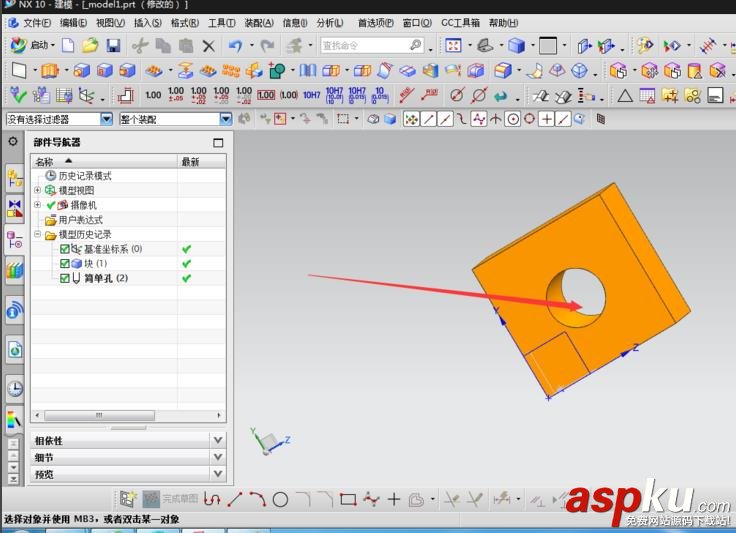
Task: Click the Undo arrow icon
Action: click(x=236, y=46)
